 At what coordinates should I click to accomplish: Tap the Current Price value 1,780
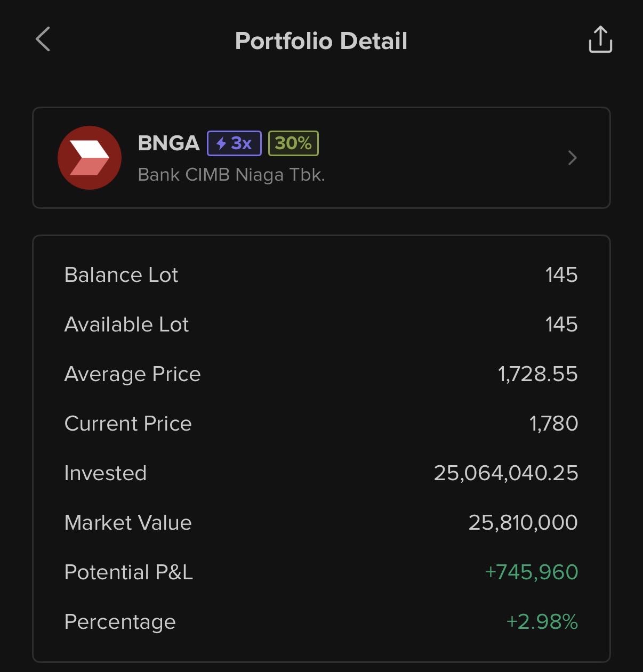553,424
